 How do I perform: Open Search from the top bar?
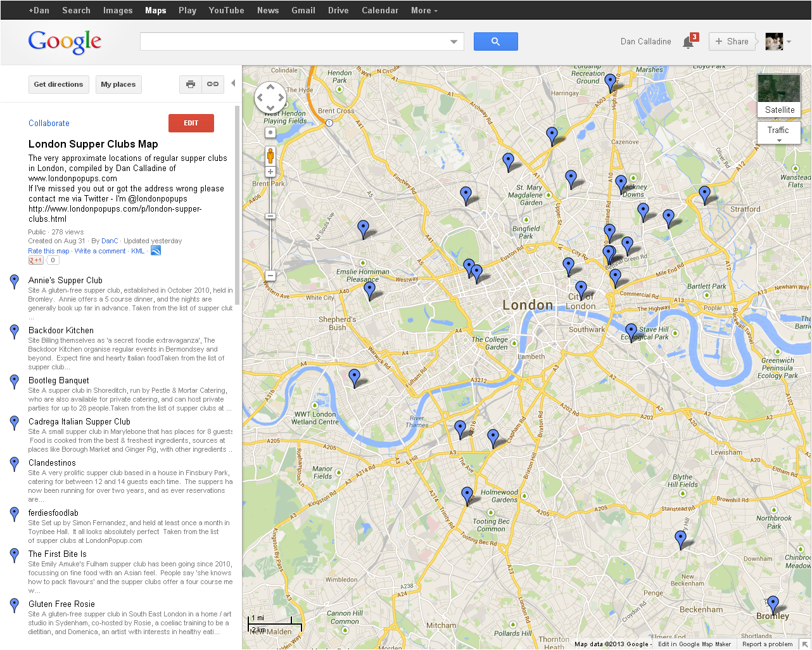click(76, 10)
